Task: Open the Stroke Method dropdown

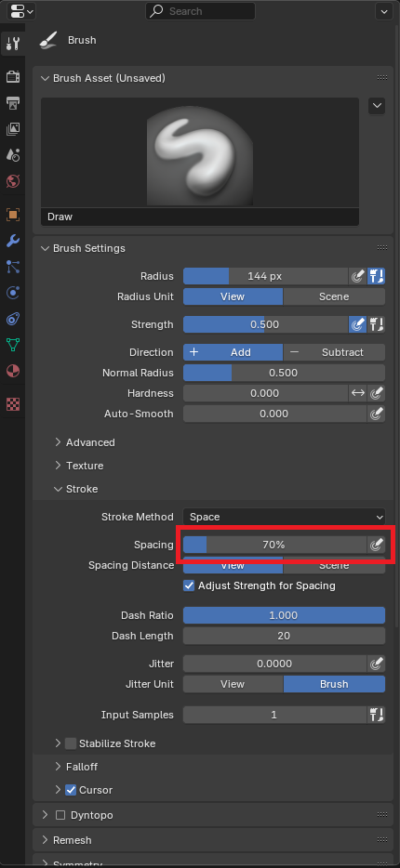Action: click(285, 517)
